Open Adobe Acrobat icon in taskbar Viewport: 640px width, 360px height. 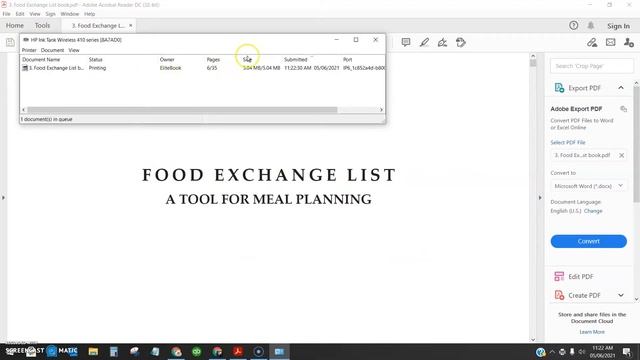pos(238,351)
